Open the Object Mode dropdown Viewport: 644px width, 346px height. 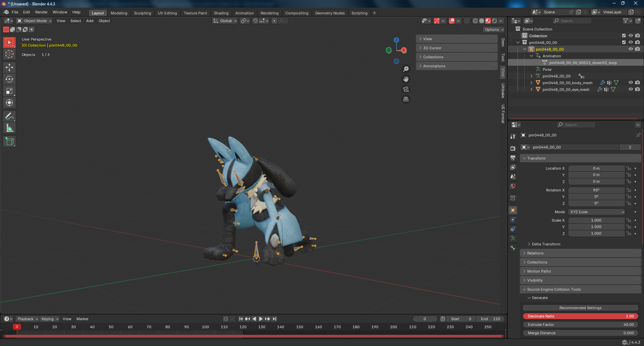coord(35,21)
